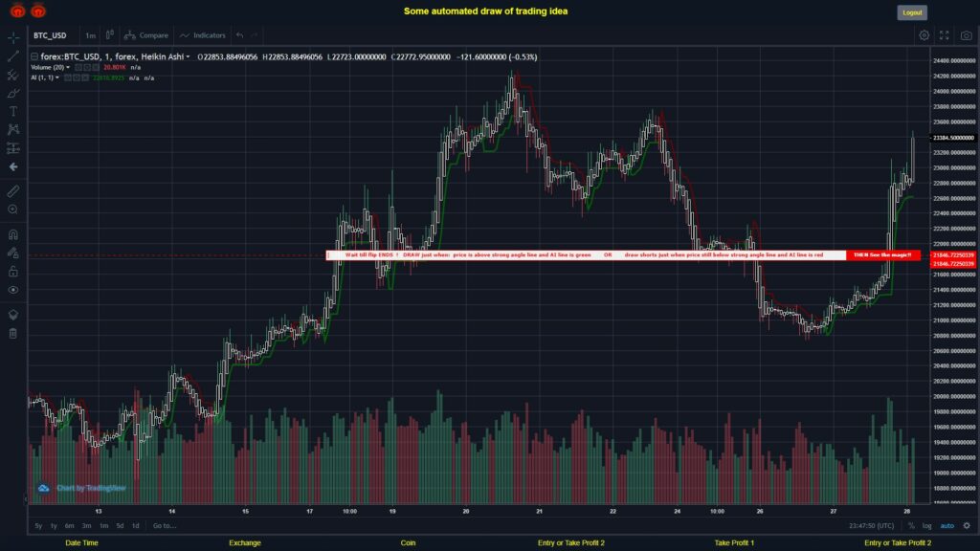Click the back arrow icon in left toolbar
The width and height of the screenshot is (980, 551).
(x=13, y=166)
